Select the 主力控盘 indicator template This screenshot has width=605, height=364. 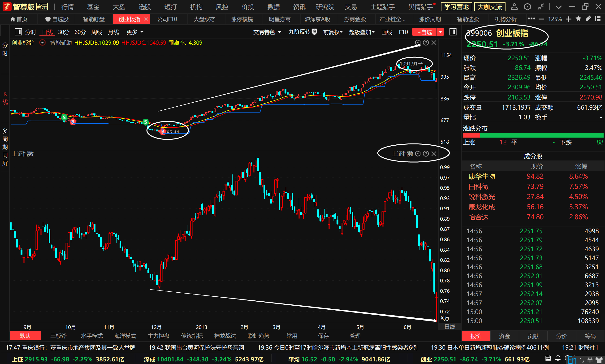tap(158, 336)
